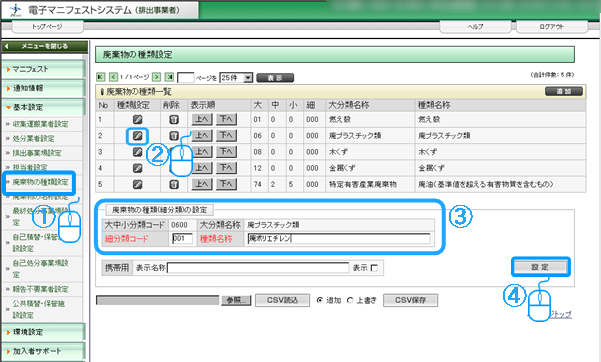The image size is (601, 362).
Task: Click the 設定 submit button
Action: point(540,267)
